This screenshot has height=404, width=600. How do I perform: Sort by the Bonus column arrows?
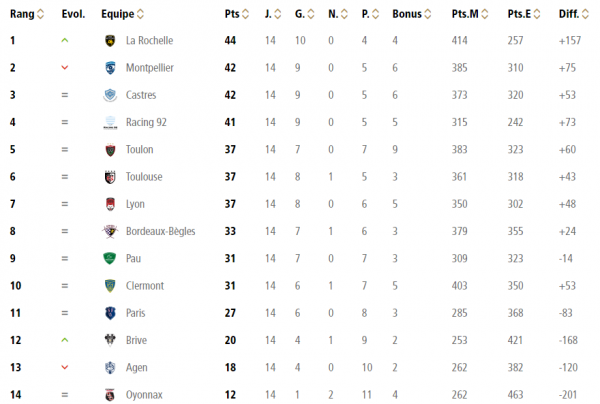coord(427,14)
